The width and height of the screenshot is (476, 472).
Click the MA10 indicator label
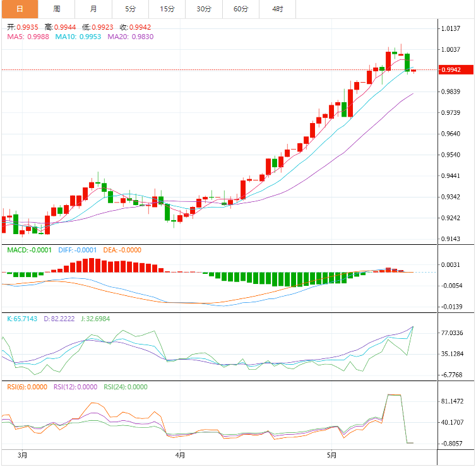78,37
